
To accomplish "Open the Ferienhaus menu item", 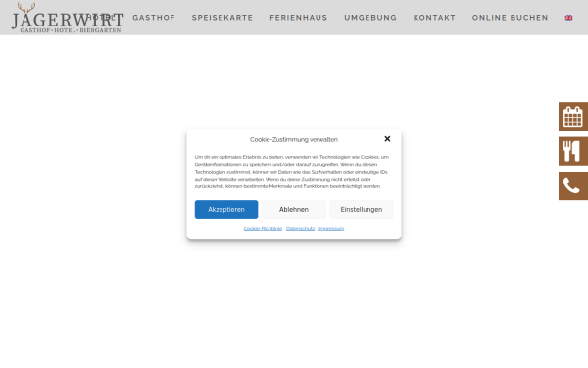I will point(299,18).
